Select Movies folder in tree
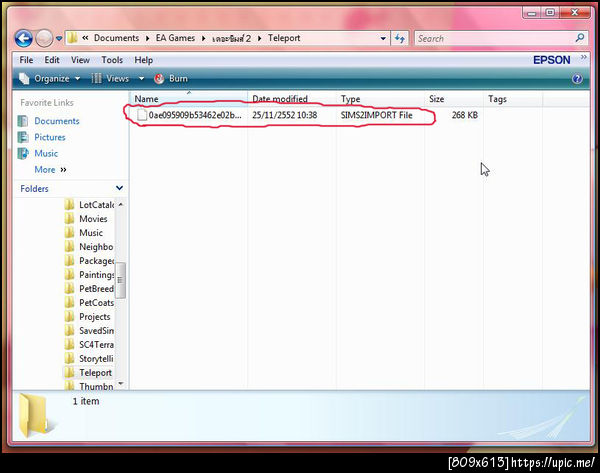 pyautogui.click(x=93, y=219)
